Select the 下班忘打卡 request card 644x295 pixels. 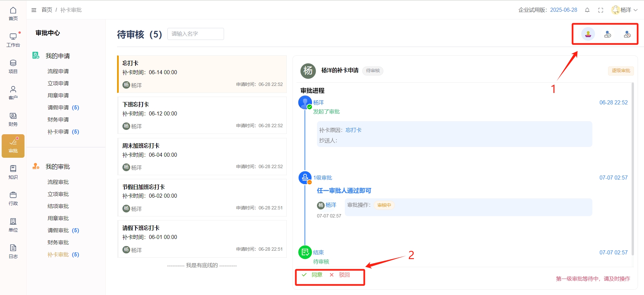[202, 115]
